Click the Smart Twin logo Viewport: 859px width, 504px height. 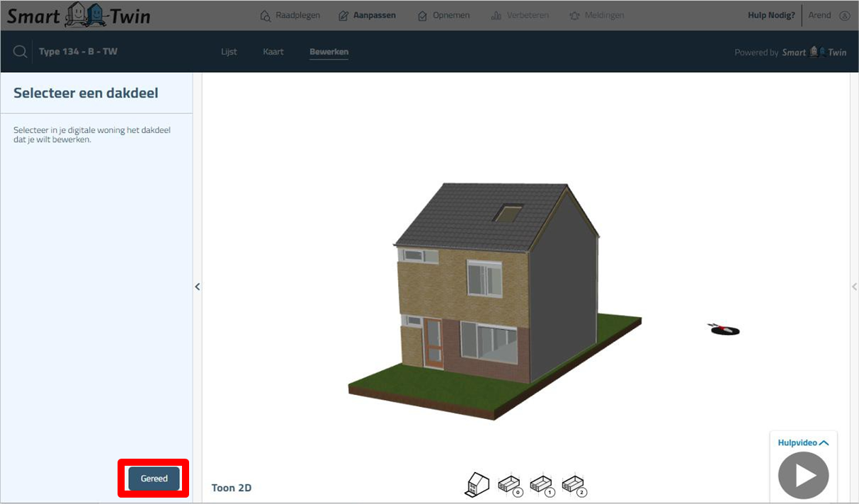coord(79,16)
